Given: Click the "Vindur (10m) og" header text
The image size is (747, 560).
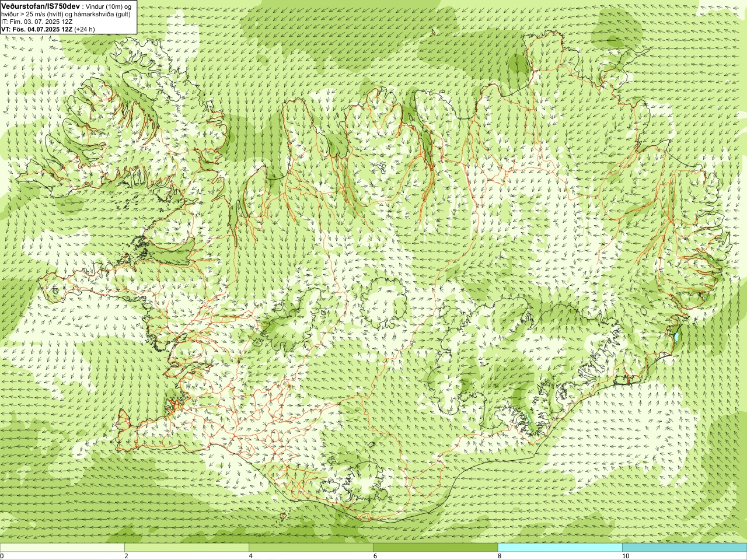Looking at the screenshot, I should (x=109, y=6).
